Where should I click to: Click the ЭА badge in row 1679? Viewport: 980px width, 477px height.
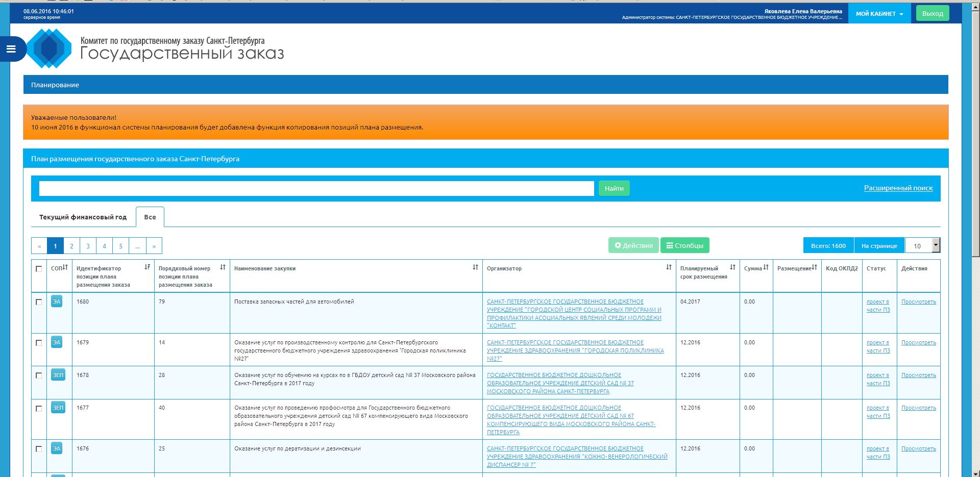point(57,342)
